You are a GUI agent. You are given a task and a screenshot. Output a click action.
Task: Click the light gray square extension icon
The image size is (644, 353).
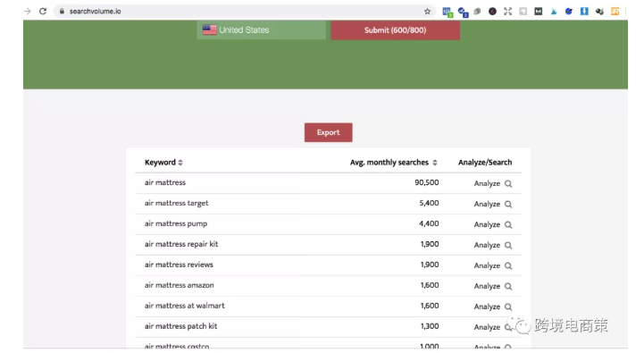point(523,11)
